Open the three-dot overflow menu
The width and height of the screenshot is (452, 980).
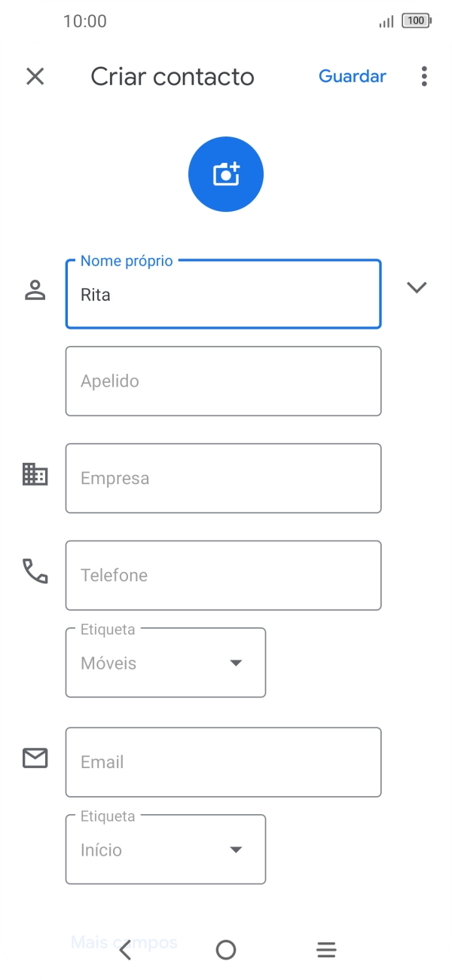click(x=424, y=76)
